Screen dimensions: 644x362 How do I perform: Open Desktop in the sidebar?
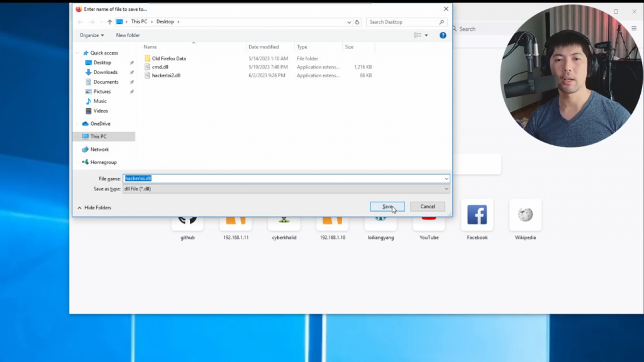[103, 63]
